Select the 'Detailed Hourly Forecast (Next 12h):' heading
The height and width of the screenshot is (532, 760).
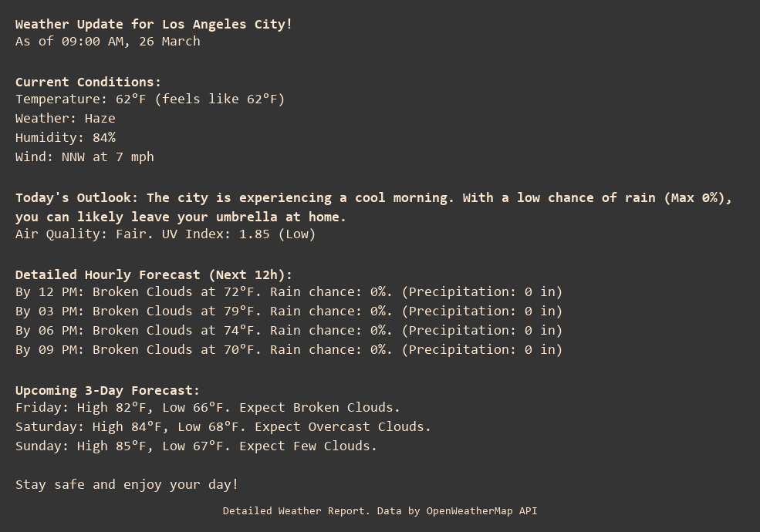click(154, 274)
